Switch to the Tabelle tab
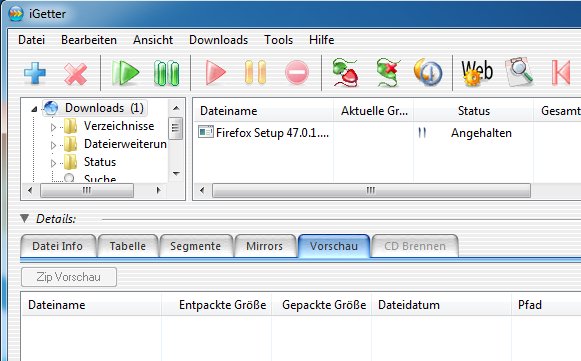This screenshot has width=581, height=361. [x=128, y=246]
